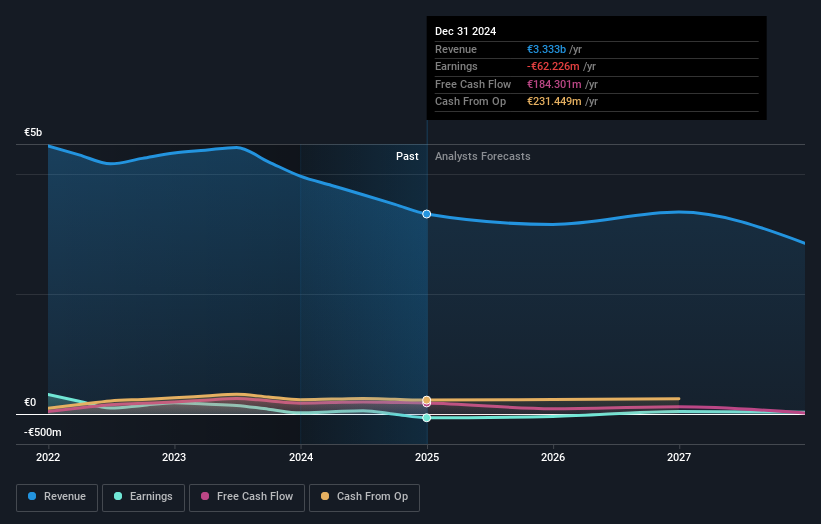Screen dimensions: 821x524
Task: Click the -€62.226m earnings value in tooltip
Action: pos(553,66)
